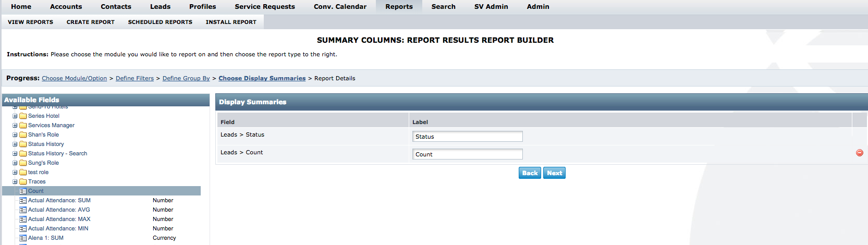Select the Series Hotel folder label

click(44, 116)
